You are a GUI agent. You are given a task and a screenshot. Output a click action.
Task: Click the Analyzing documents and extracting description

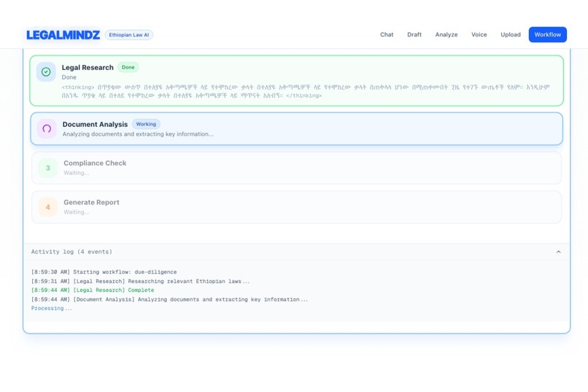tap(138, 134)
